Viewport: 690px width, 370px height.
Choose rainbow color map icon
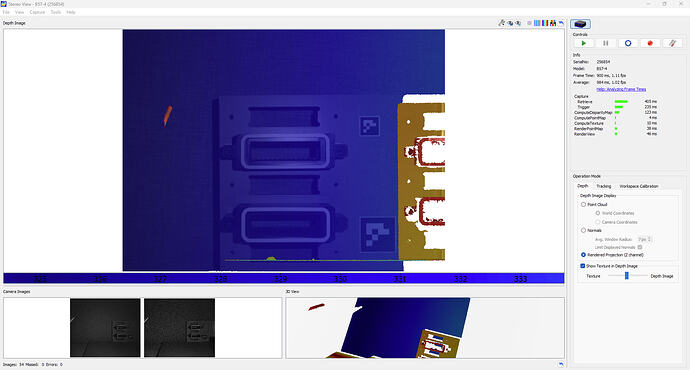[545, 23]
